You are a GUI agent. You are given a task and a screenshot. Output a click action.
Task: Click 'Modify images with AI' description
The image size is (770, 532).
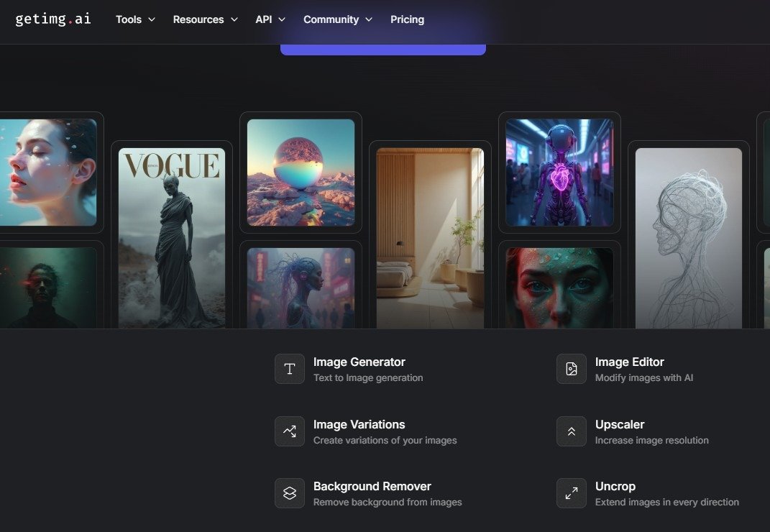pyautogui.click(x=644, y=377)
